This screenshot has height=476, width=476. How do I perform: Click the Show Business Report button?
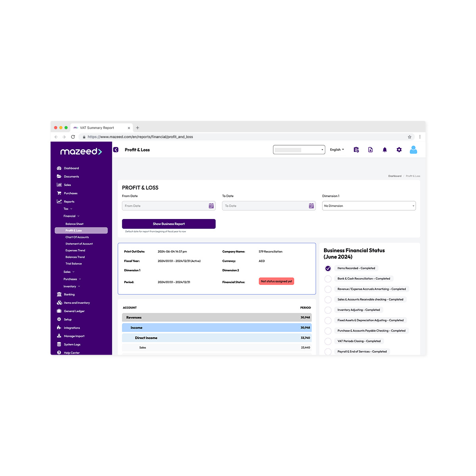tap(169, 224)
